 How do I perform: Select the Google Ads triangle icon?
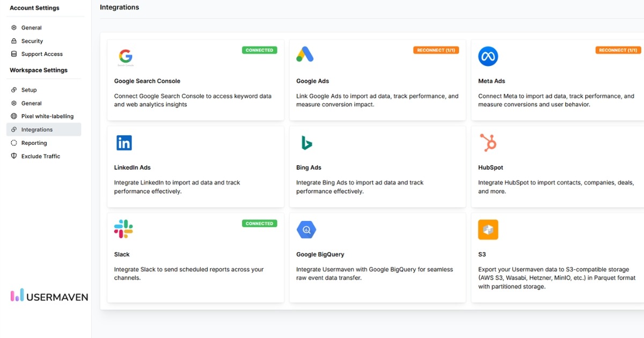[304, 54]
